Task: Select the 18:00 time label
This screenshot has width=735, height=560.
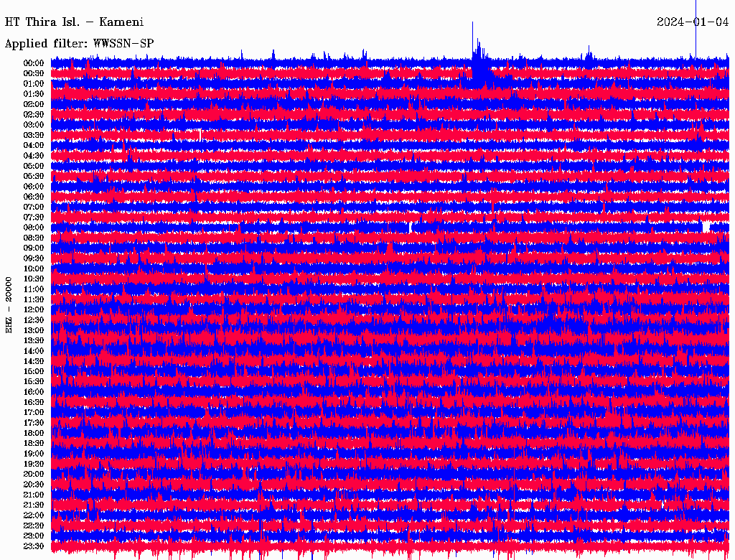Action: 34,434
